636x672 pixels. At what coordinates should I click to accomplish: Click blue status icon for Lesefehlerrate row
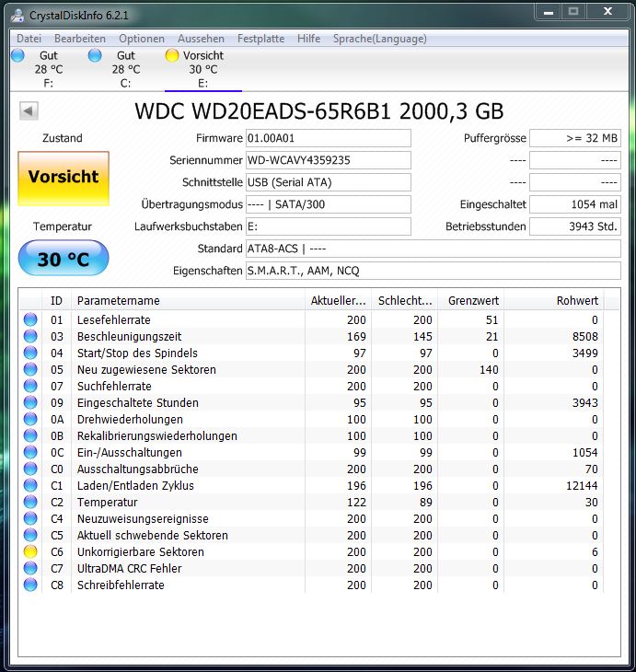30,319
